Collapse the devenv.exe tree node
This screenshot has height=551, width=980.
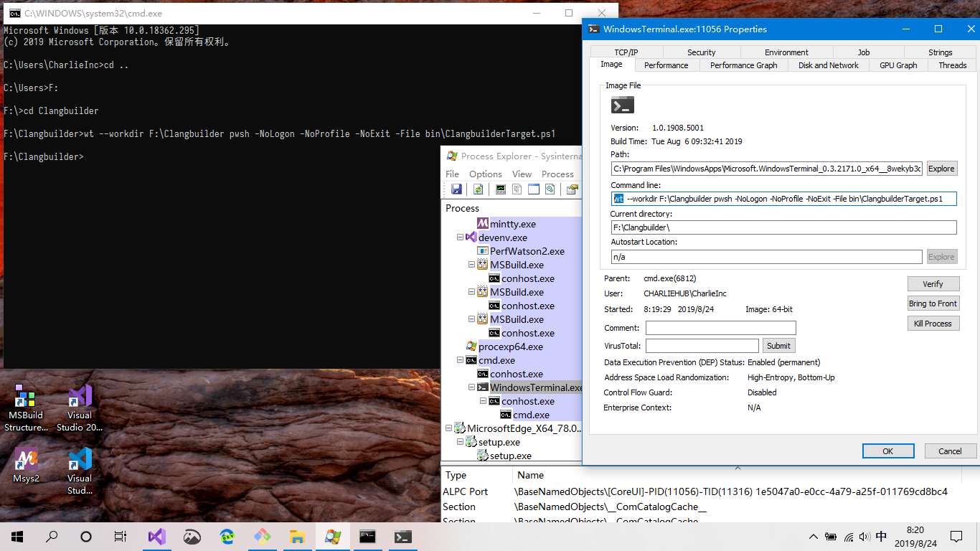coord(460,237)
